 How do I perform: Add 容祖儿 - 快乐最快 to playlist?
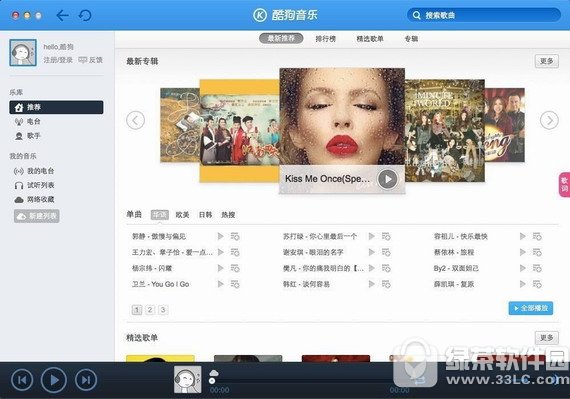(537, 237)
